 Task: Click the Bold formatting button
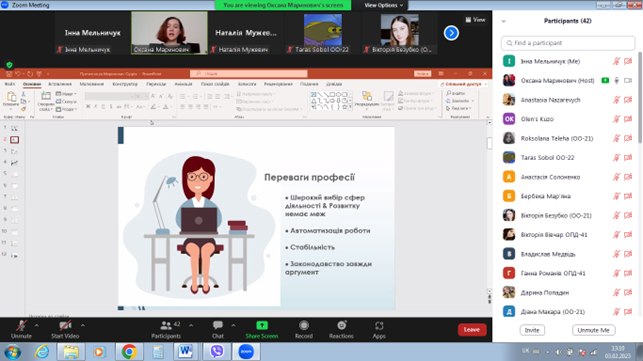(x=88, y=107)
